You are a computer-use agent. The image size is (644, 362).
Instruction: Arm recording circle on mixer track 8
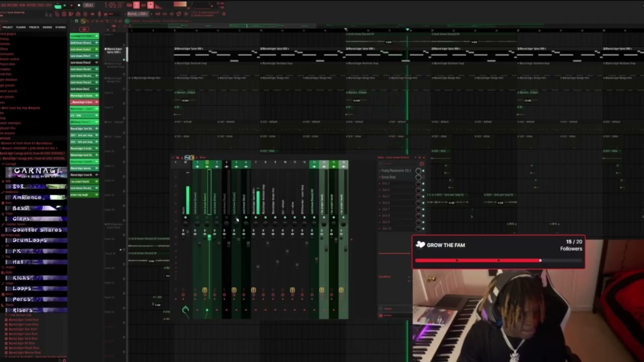tap(263, 295)
